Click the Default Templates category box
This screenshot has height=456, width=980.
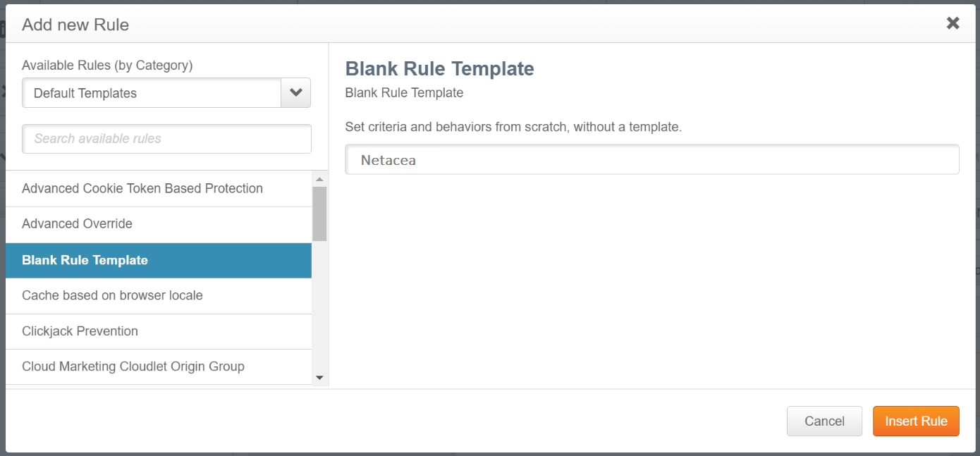pos(152,93)
